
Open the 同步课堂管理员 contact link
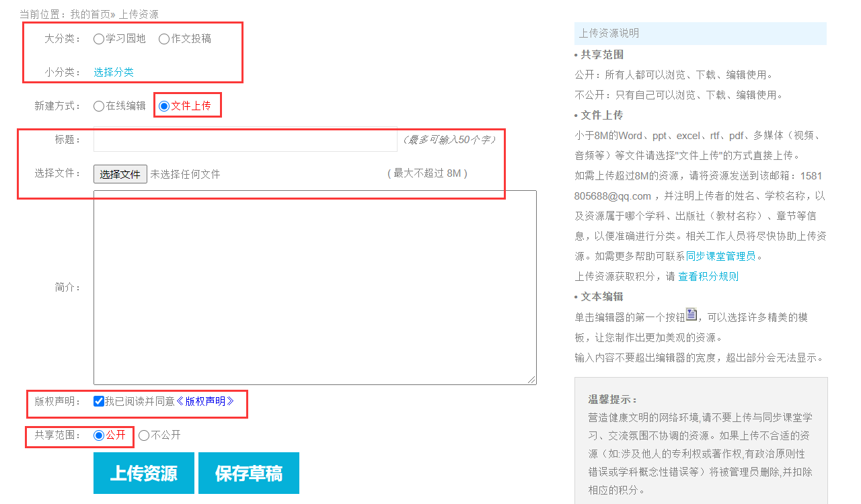720,256
